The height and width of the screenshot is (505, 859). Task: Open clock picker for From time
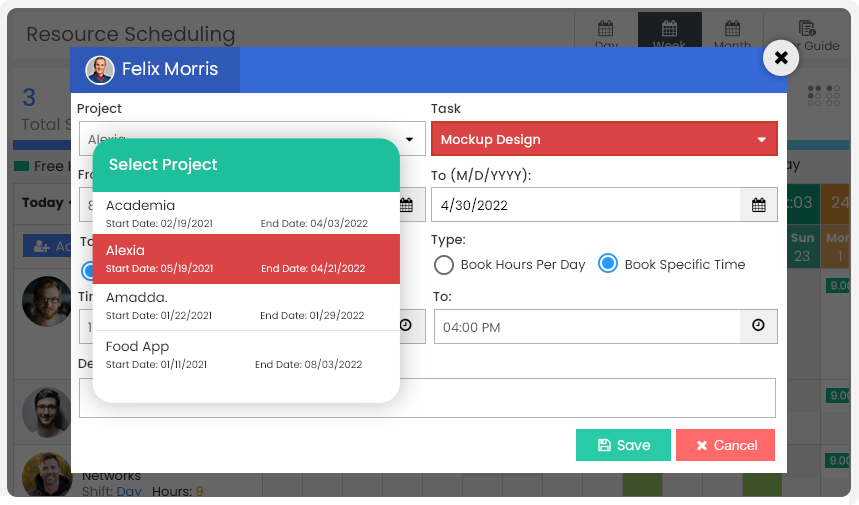click(406, 325)
